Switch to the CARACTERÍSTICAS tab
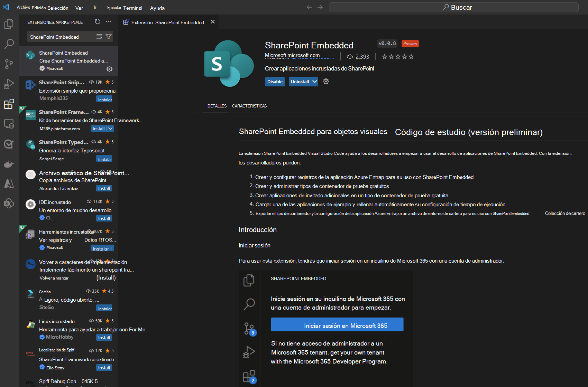Image resolution: width=588 pixels, height=387 pixels. 249,106
